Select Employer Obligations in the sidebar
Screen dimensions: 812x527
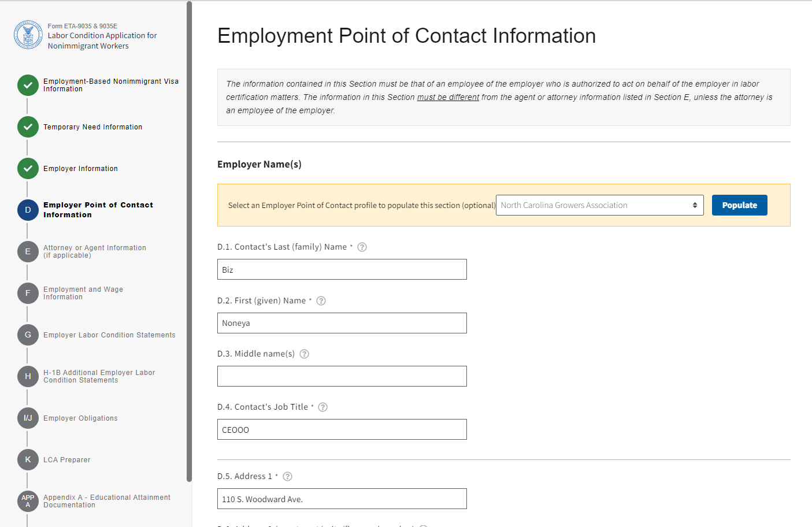[80, 418]
